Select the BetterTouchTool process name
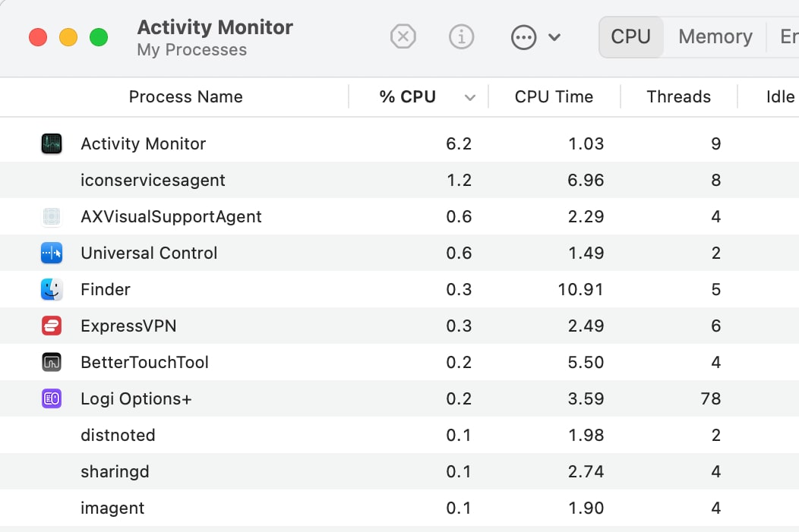Screen dimensions: 799x532 coord(145,362)
